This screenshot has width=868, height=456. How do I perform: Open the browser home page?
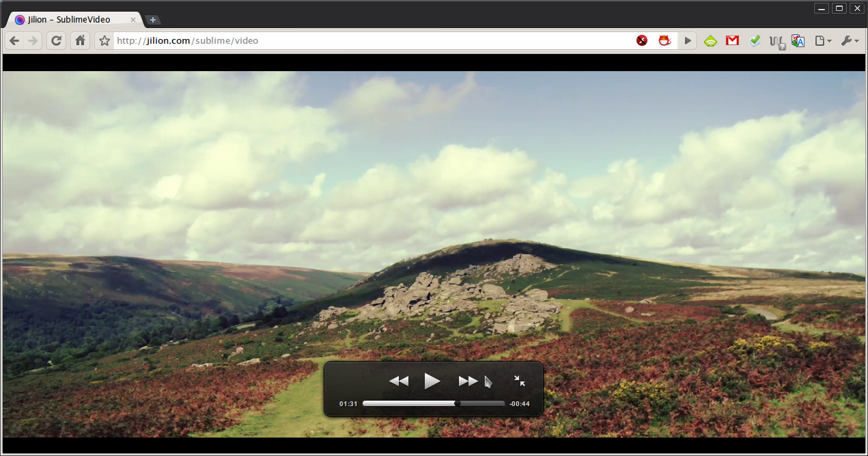click(x=81, y=41)
